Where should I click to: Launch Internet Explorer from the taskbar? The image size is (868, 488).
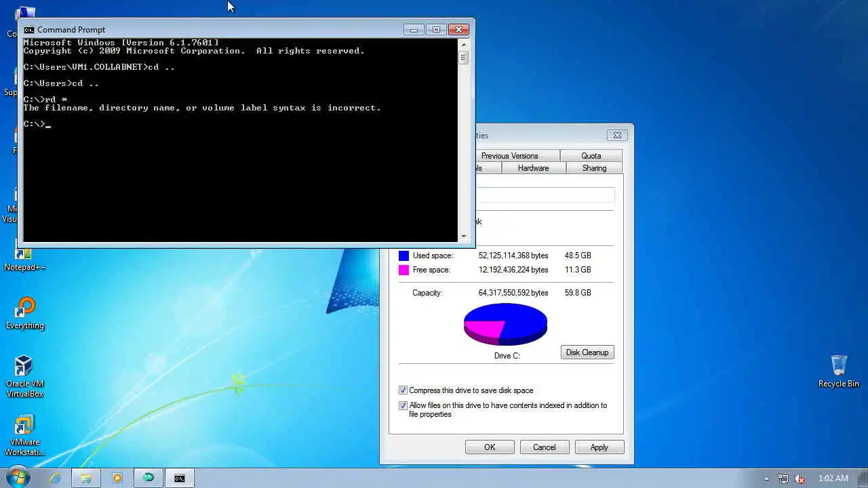[x=55, y=478]
